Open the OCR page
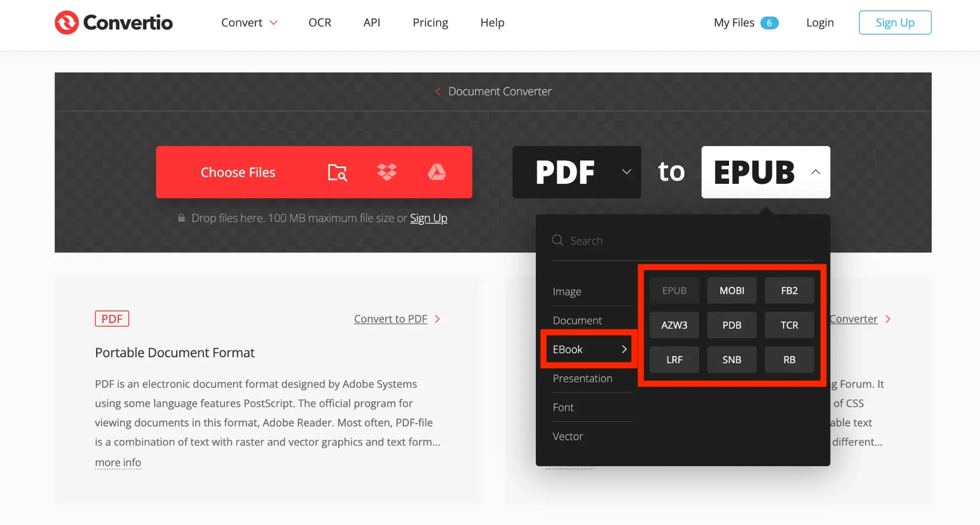 pyautogui.click(x=320, y=23)
